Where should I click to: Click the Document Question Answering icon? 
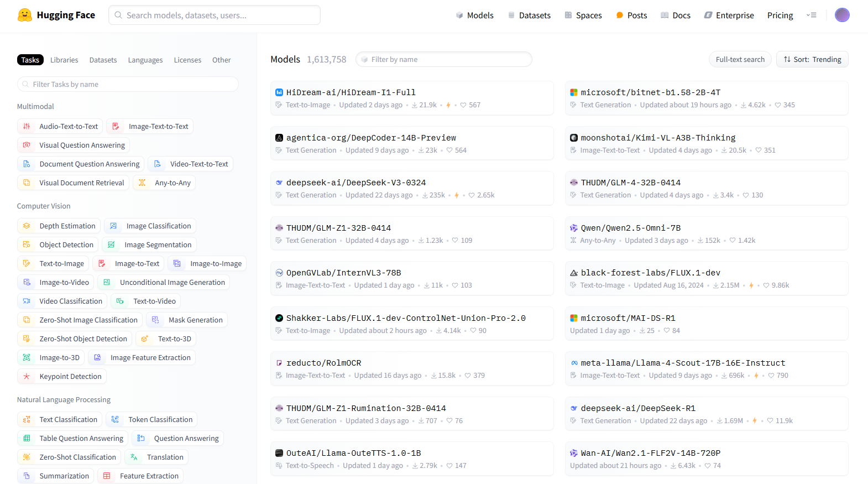(27, 164)
